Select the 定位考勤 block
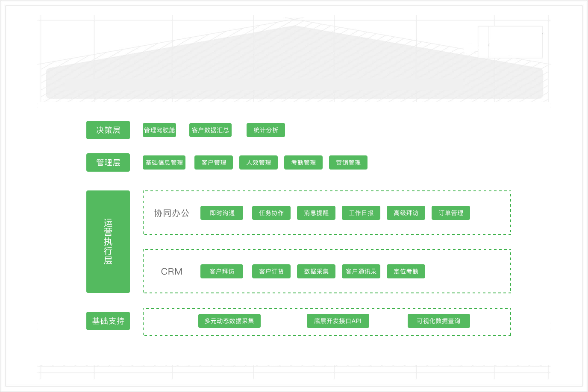 coord(406,272)
